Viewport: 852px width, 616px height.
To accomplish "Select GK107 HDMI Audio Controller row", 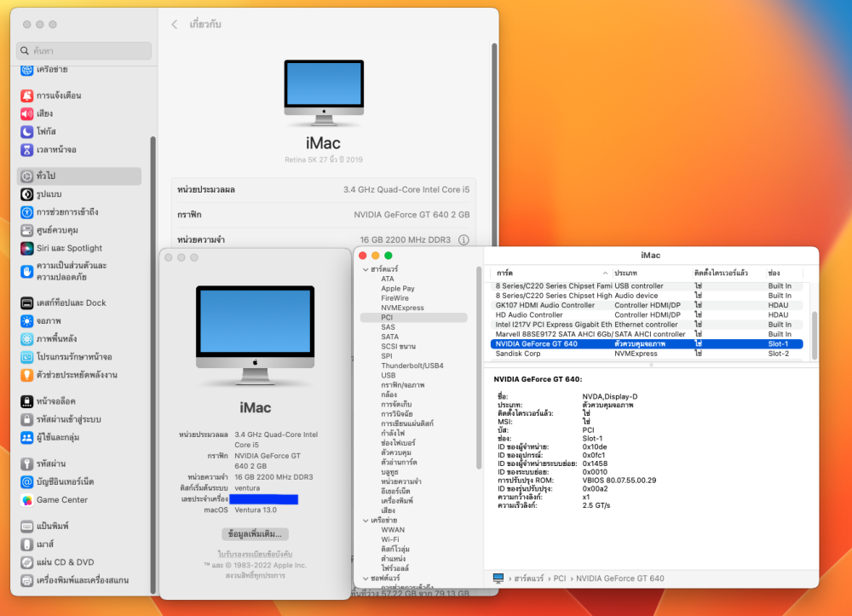I will coord(647,305).
